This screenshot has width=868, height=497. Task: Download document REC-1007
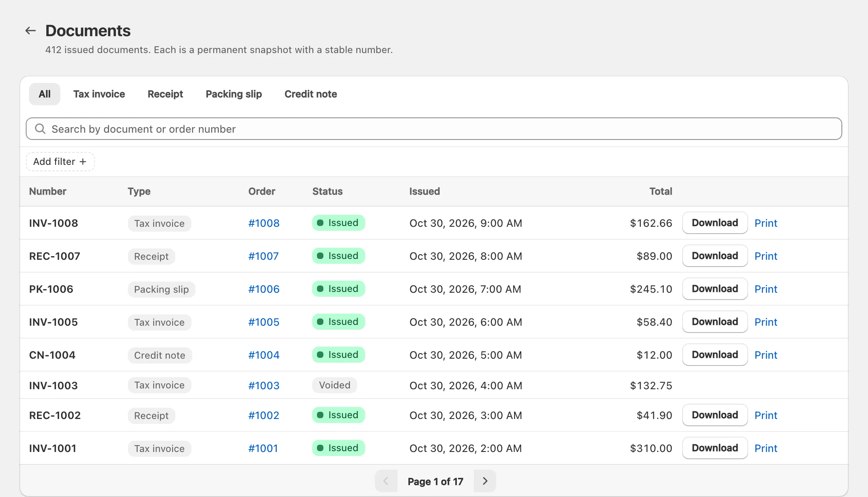715,256
